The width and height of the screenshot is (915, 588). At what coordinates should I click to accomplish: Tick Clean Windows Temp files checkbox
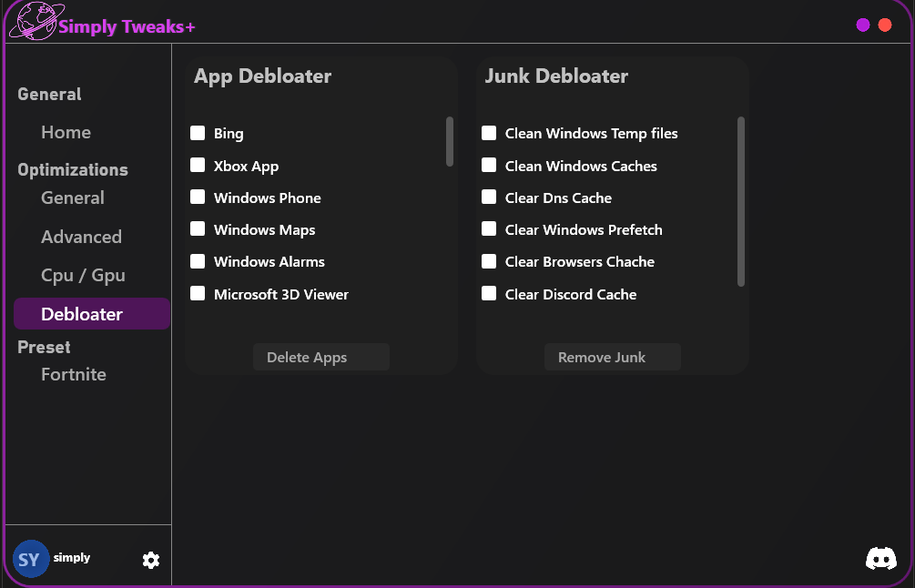click(489, 134)
